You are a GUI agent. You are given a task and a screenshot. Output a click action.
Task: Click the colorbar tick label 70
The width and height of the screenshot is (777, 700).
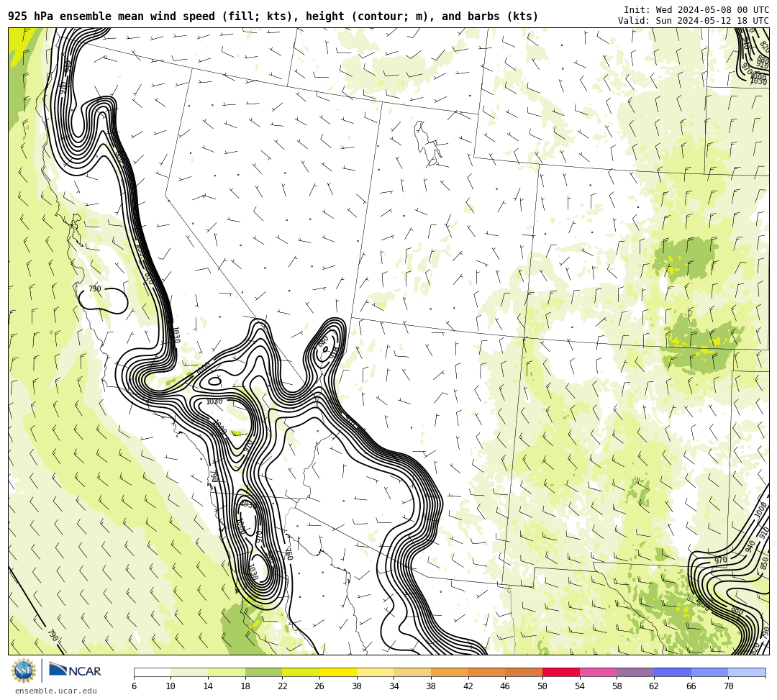tap(728, 686)
